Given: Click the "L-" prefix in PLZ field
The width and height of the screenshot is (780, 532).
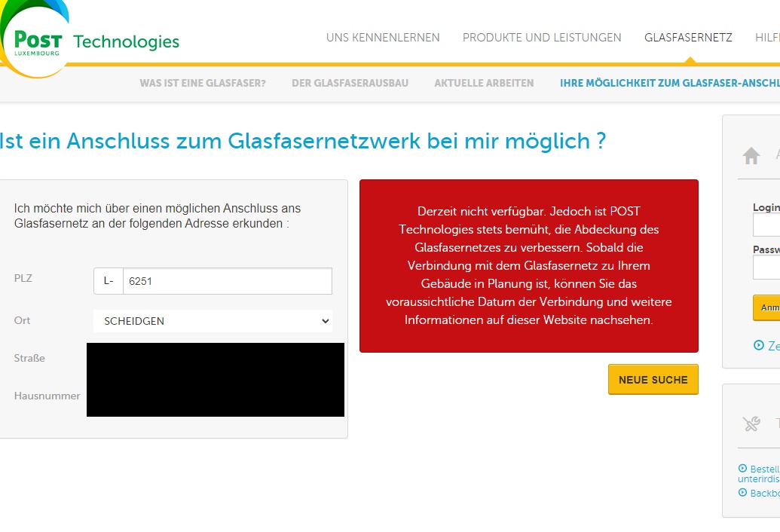Looking at the screenshot, I should pyautogui.click(x=109, y=281).
